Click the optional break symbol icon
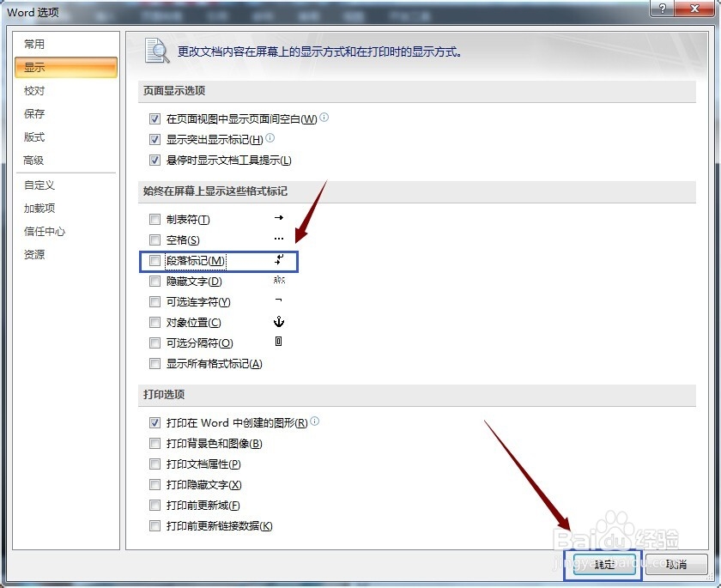This screenshot has width=721, height=588. tap(278, 341)
